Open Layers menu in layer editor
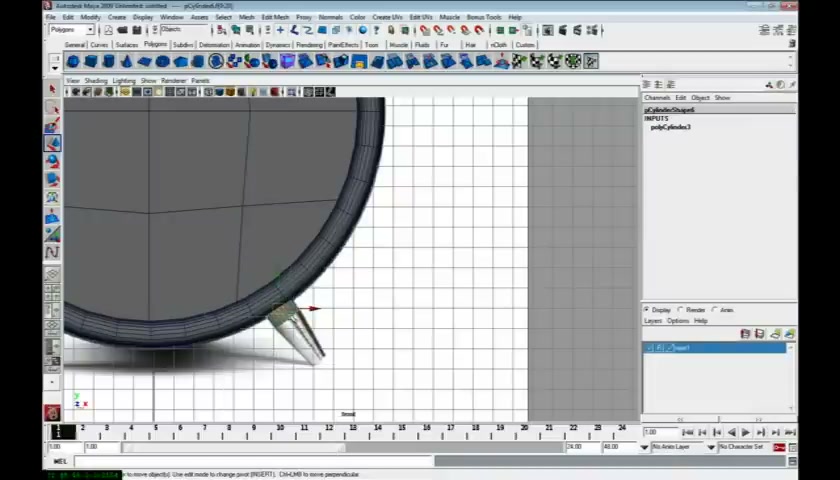840x480 pixels. [x=652, y=321]
